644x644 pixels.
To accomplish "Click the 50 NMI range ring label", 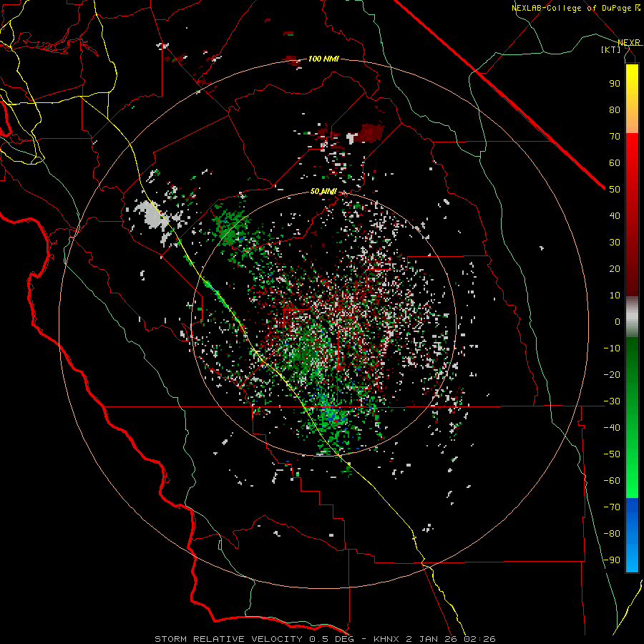I will point(323,191).
